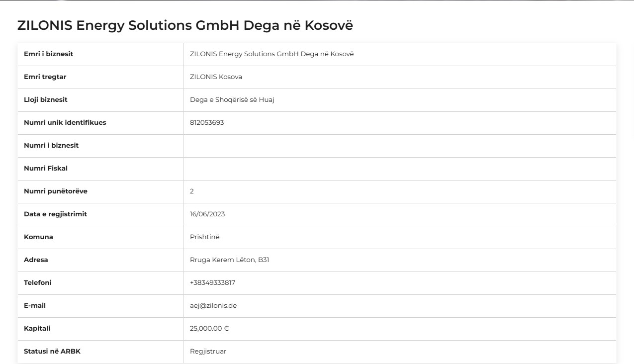Click the ZILONIS Energy Solutions page heading

[185, 26]
